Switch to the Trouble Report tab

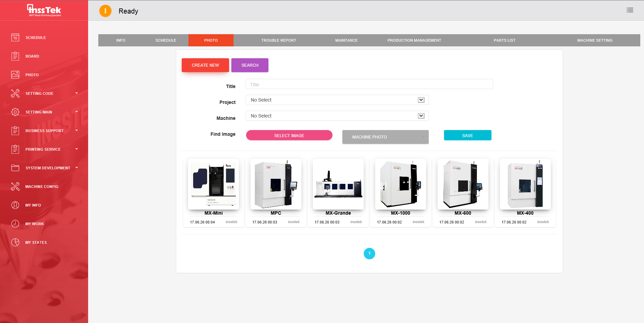pyautogui.click(x=279, y=40)
